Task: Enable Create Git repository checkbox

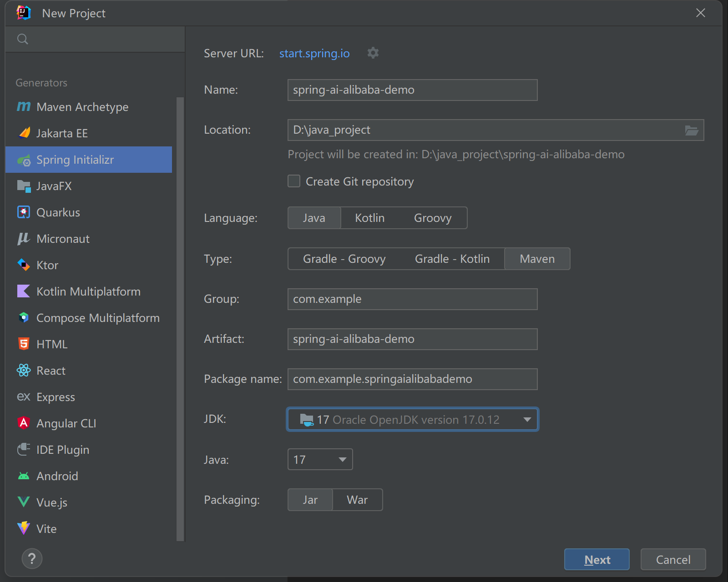Action: [x=294, y=181]
